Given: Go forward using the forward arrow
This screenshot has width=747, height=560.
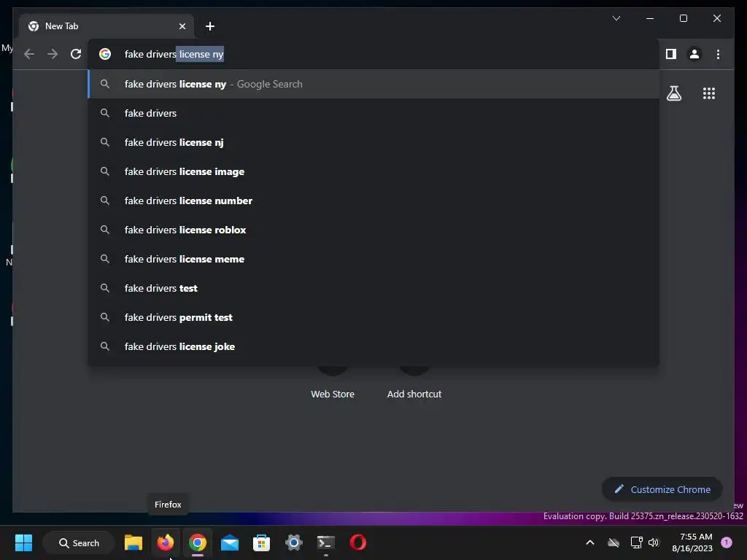Looking at the screenshot, I should 53,54.
